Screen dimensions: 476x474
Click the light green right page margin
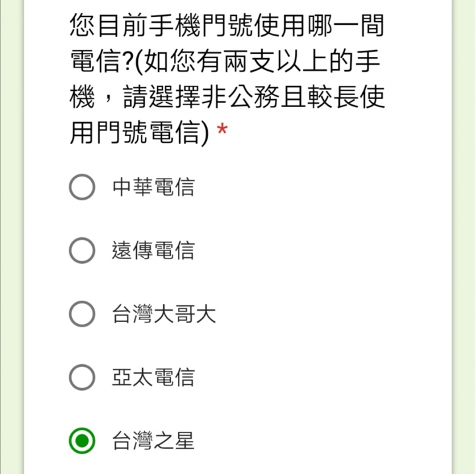464,237
